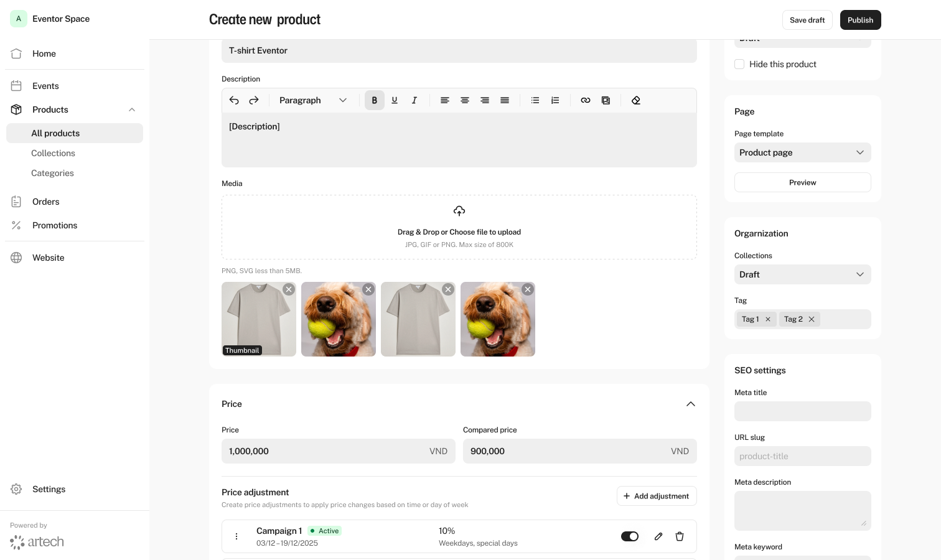Go to Collections under Products

[53, 153]
